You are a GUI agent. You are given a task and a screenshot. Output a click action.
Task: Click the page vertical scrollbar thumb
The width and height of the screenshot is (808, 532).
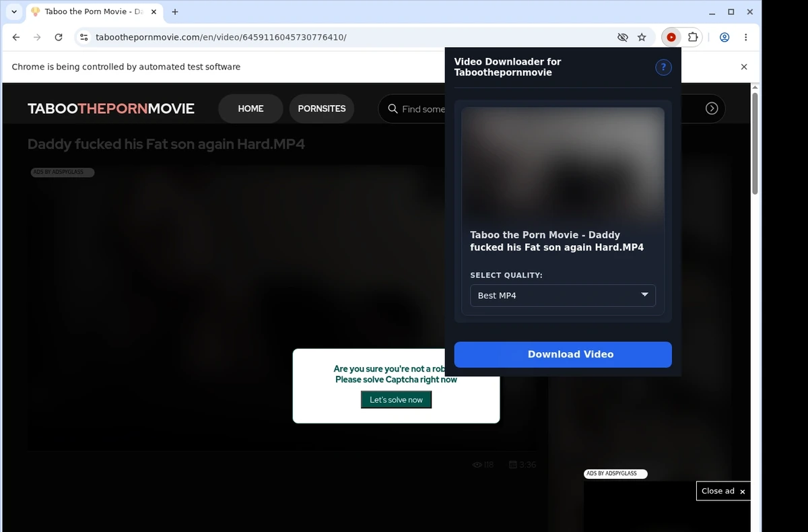(755, 143)
